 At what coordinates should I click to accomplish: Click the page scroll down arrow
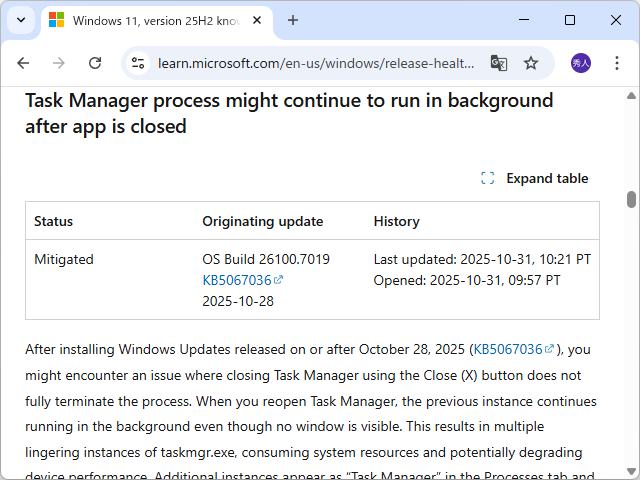point(631,471)
